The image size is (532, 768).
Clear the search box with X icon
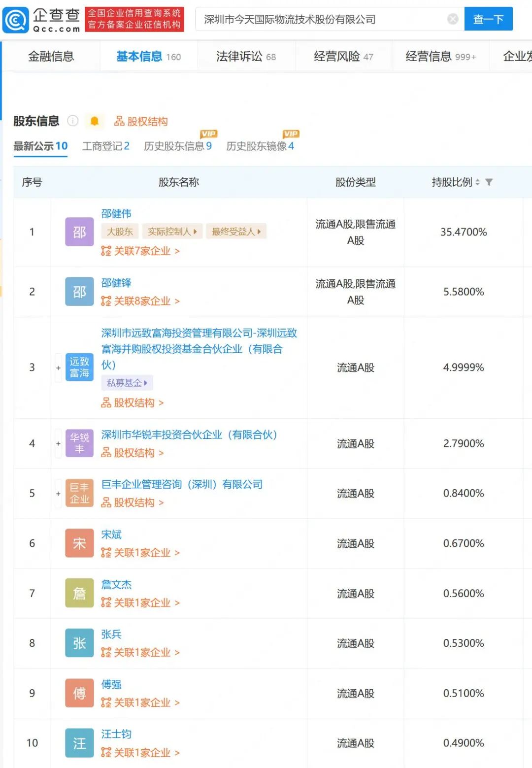point(453,19)
